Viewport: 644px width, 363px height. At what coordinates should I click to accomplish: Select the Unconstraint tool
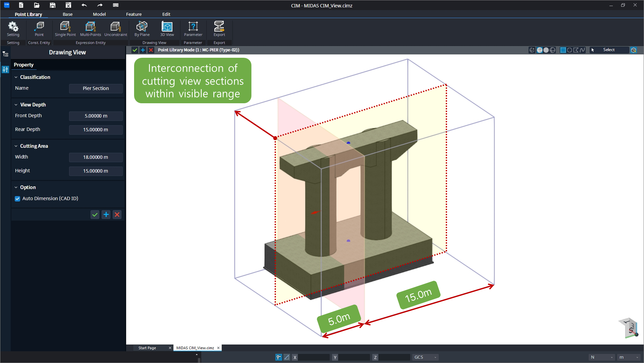click(116, 29)
